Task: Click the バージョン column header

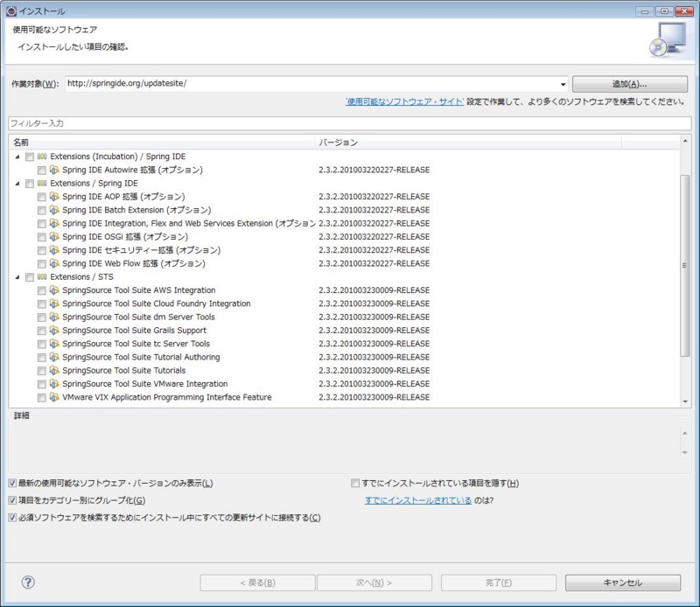Action: [468, 143]
